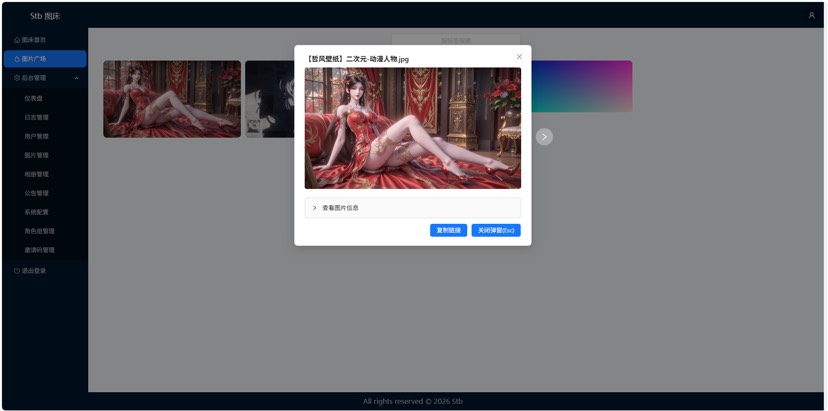Image resolution: width=828 pixels, height=411 pixels.
Task: Open 仪表盘 in sidebar
Action: (33, 98)
